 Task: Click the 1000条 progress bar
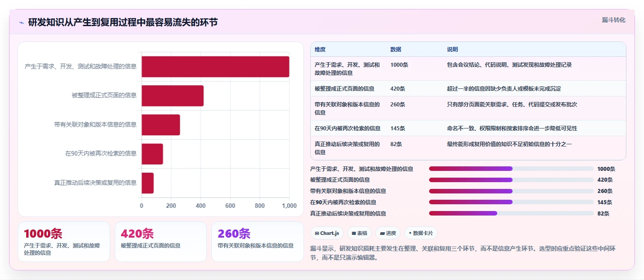pyautogui.click(x=511, y=169)
